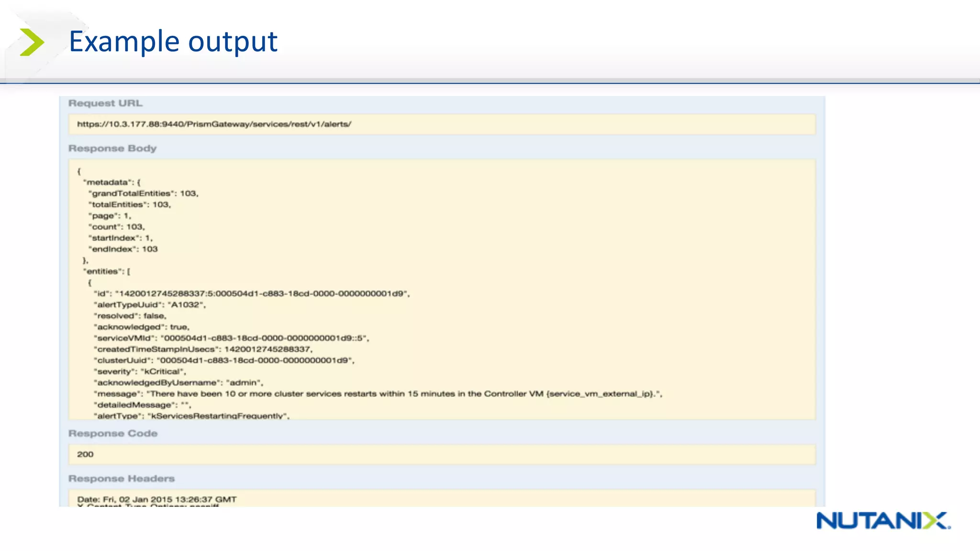Click the Example output title

(173, 42)
